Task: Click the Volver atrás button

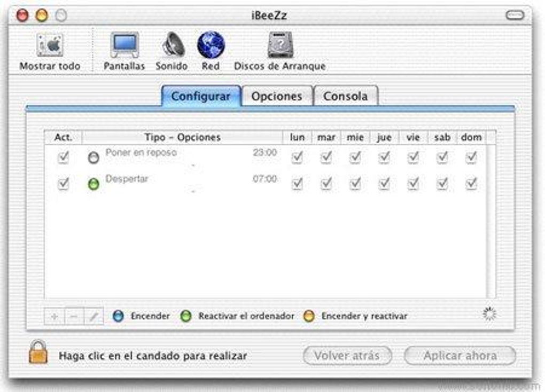Action: [348, 356]
